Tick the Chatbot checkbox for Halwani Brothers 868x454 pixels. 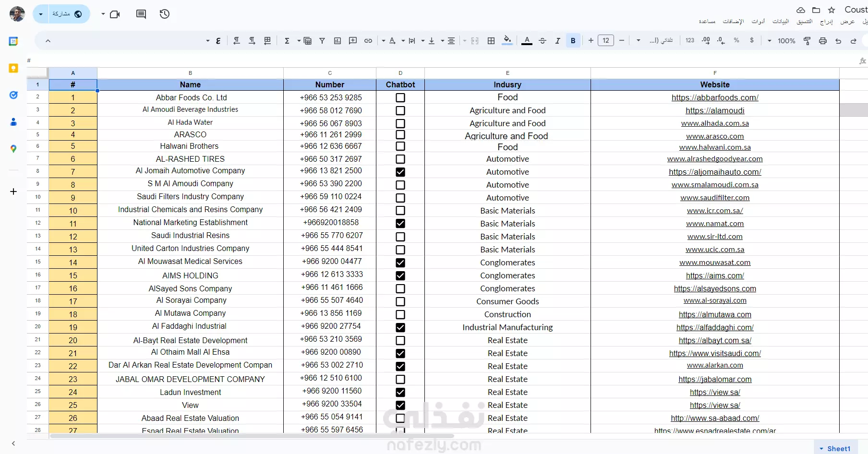point(400,146)
